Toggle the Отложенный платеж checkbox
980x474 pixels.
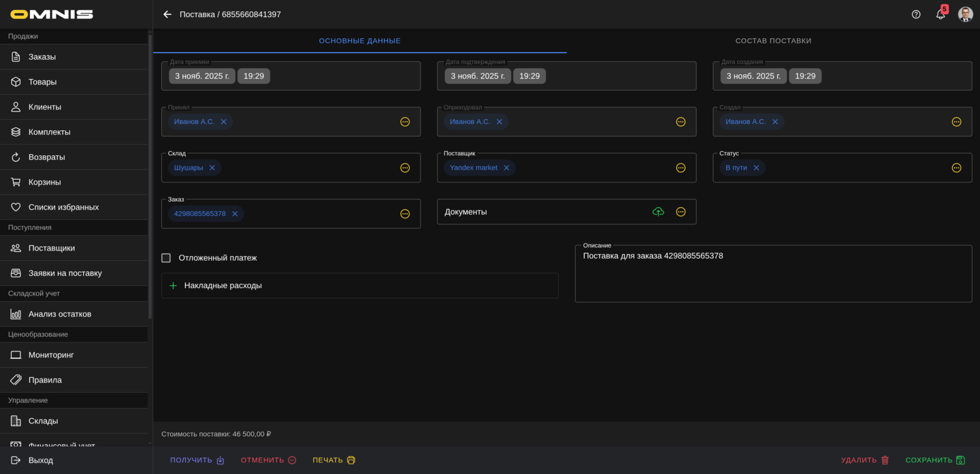click(166, 258)
